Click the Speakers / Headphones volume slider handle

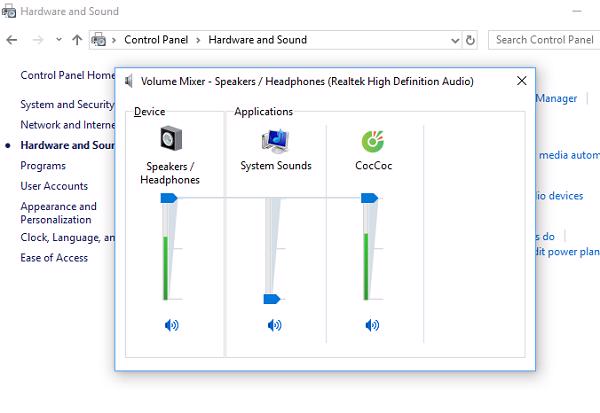click(169, 198)
